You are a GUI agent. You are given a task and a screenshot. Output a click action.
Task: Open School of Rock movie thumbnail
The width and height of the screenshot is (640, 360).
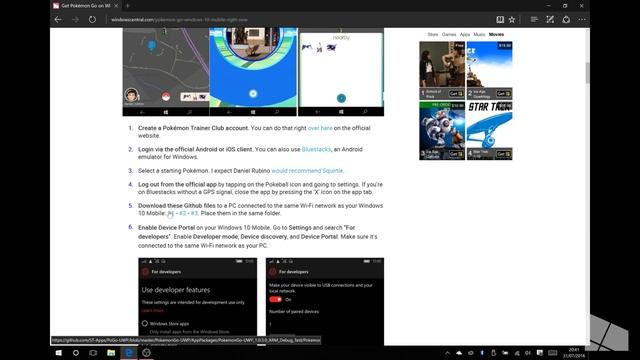[442, 65]
